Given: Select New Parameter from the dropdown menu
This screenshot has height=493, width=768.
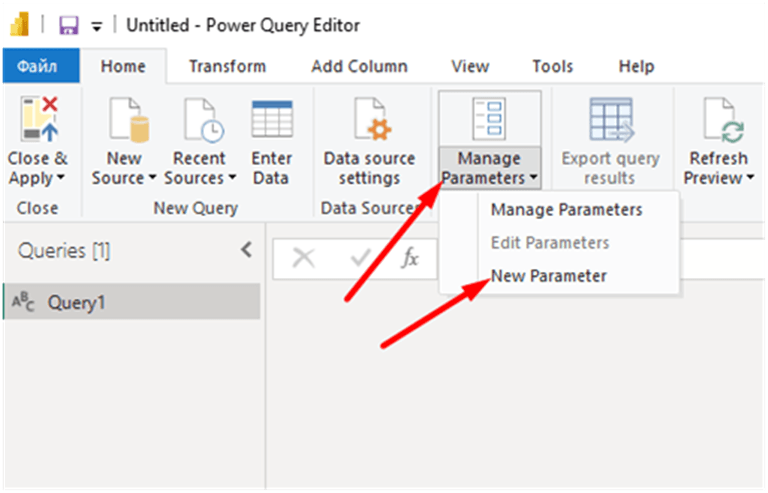Looking at the screenshot, I should pyautogui.click(x=549, y=276).
